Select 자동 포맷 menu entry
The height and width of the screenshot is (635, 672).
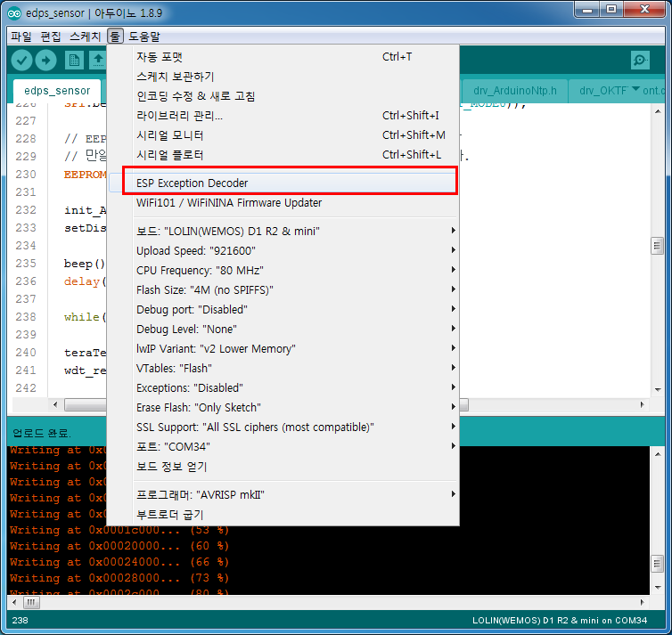tap(283, 56)
